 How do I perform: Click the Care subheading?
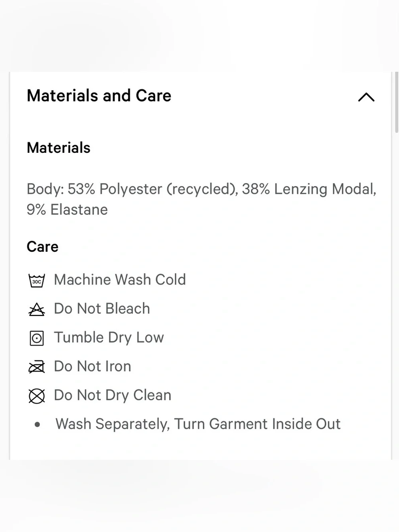43,247
